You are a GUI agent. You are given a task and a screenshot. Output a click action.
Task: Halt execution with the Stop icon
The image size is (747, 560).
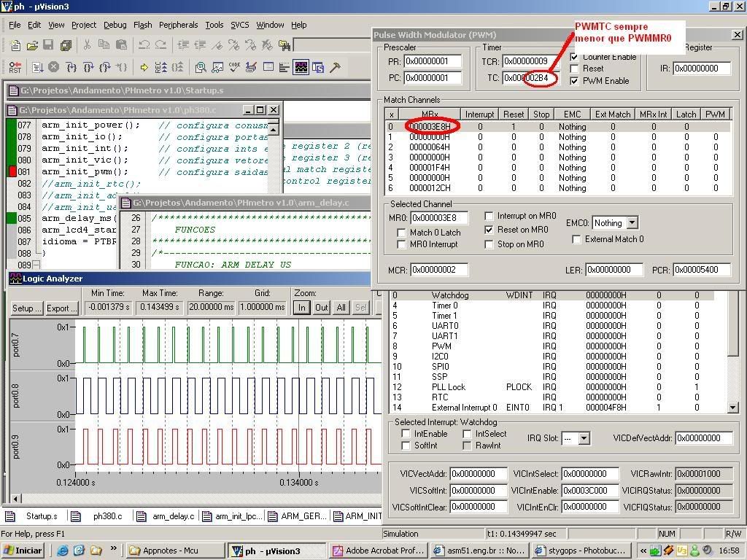click(x=54, y=66)
